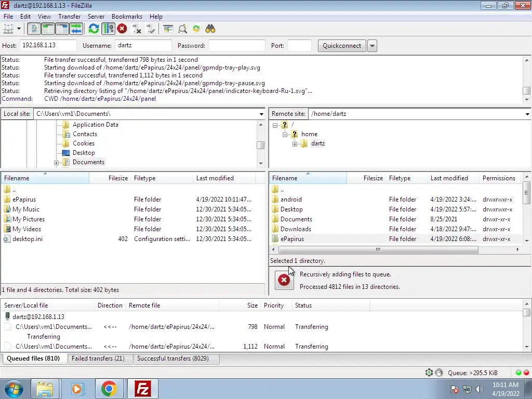
Task: Open Chrome from taskbar
Action: (x=109, y=389)
